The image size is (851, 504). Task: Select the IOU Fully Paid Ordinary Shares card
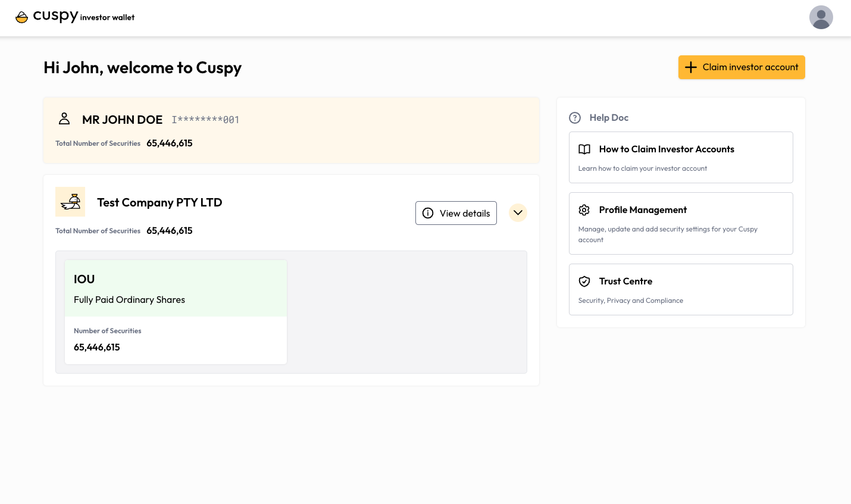tap(176, 312)
